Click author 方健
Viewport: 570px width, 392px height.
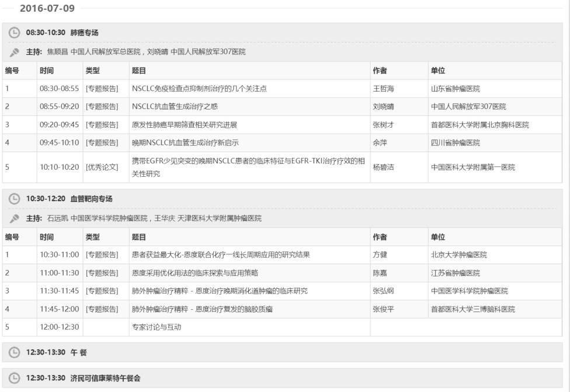pyautogui.click(x=380, y=255)
